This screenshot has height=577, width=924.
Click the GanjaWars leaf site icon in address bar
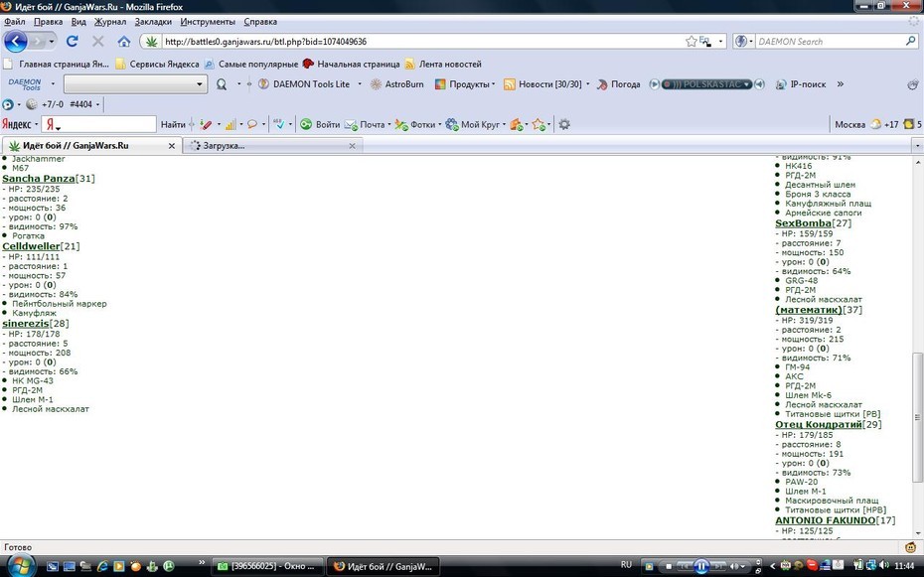tap(151, 42)
